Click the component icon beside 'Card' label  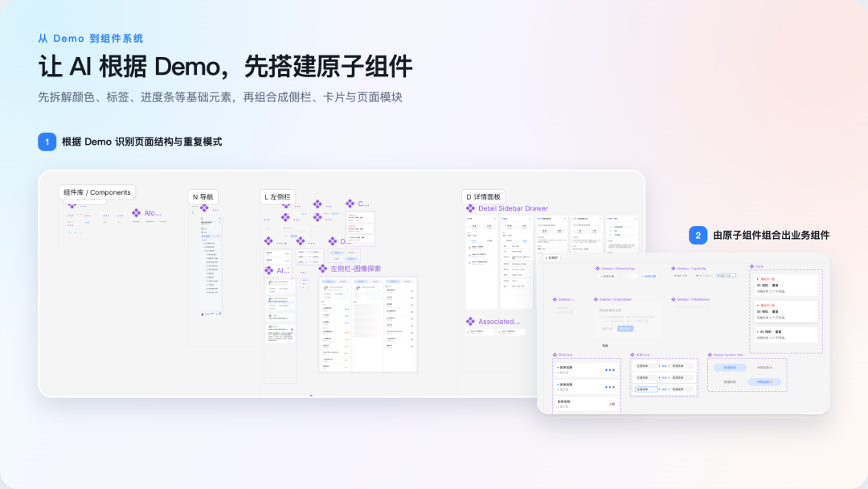pos(751,266)
